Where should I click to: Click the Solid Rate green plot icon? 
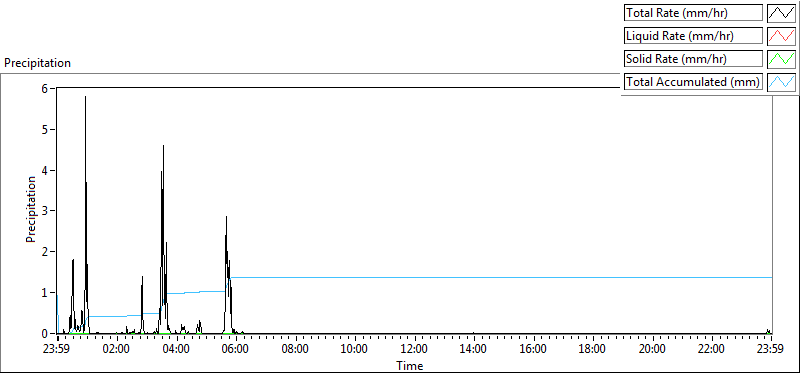tap(781, 59)
